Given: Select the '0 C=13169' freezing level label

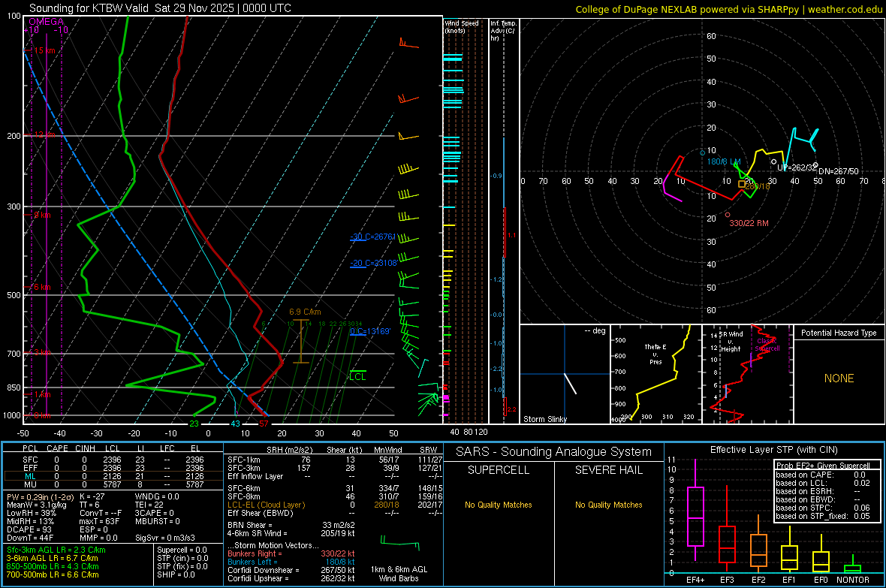Looking at the screenshot, I should coord(370,330).
